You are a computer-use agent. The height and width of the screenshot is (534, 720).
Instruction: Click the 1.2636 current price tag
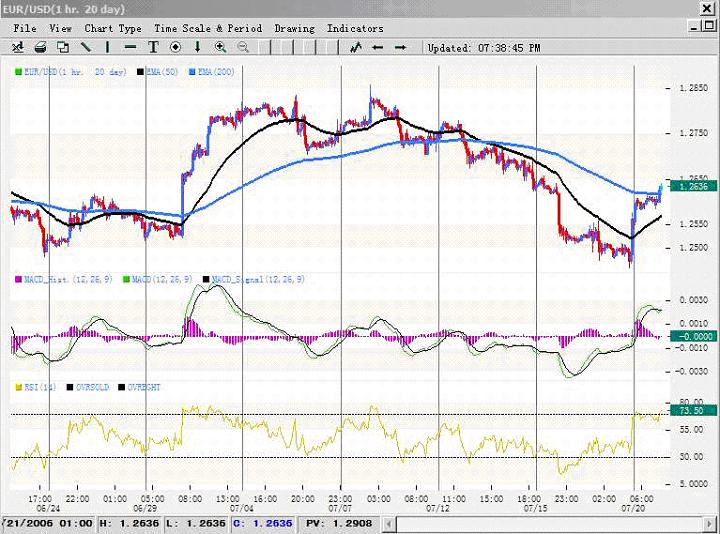pyautogui.click(x=692, y=186)
